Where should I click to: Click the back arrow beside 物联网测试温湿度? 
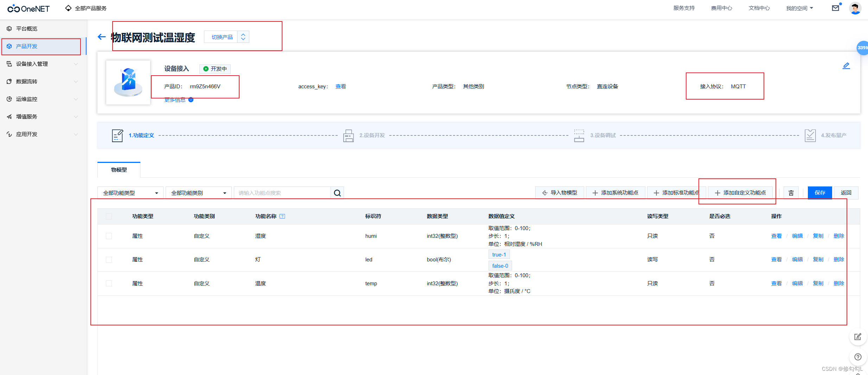coord(102,37)
